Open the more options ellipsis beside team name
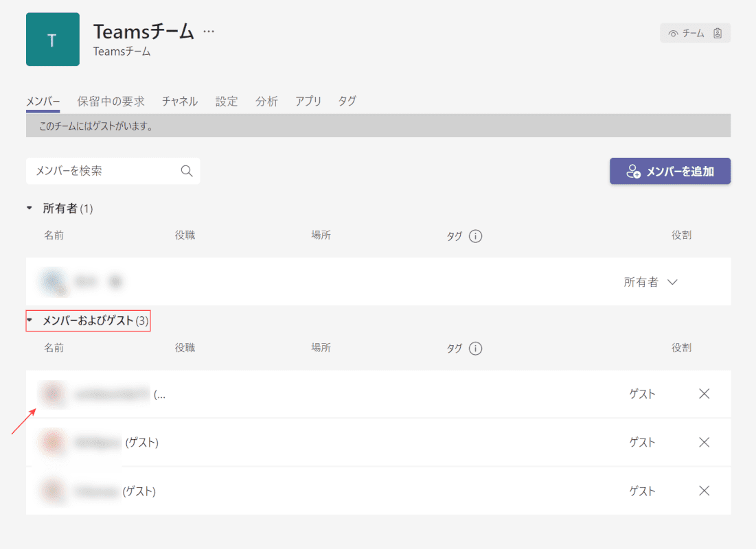The height and width of the screenshot is (549, 756). (209, 32)
